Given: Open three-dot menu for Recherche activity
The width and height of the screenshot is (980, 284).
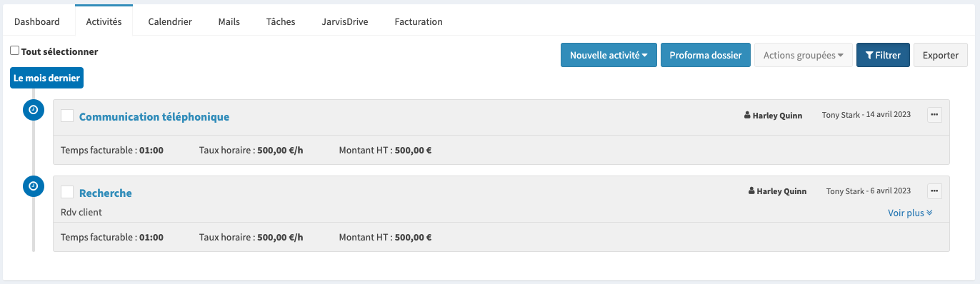Looking at the screenshot, I should pos(934,191).
